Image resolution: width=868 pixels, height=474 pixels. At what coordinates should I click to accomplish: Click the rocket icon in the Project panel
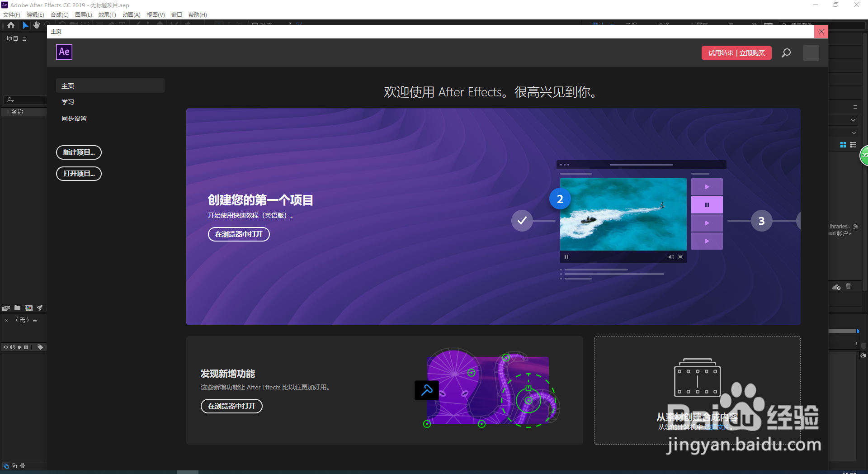pyautogui.click(x=40, y=308)
